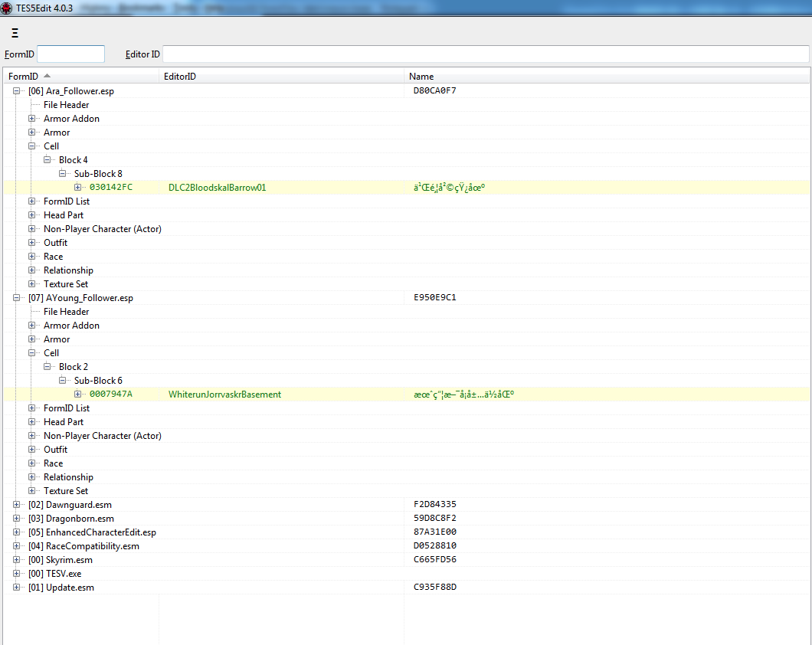Expand Texture Set under AYoung_Follower.esp

[x=31, y=491]
